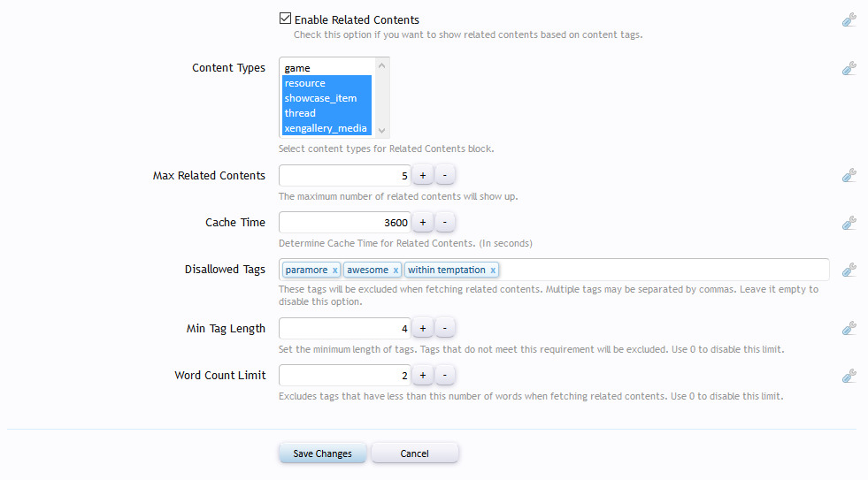This screenshot has width=868, height=480.
Task: Click edit icon for Min Tag Length
Action: (849, 329)
